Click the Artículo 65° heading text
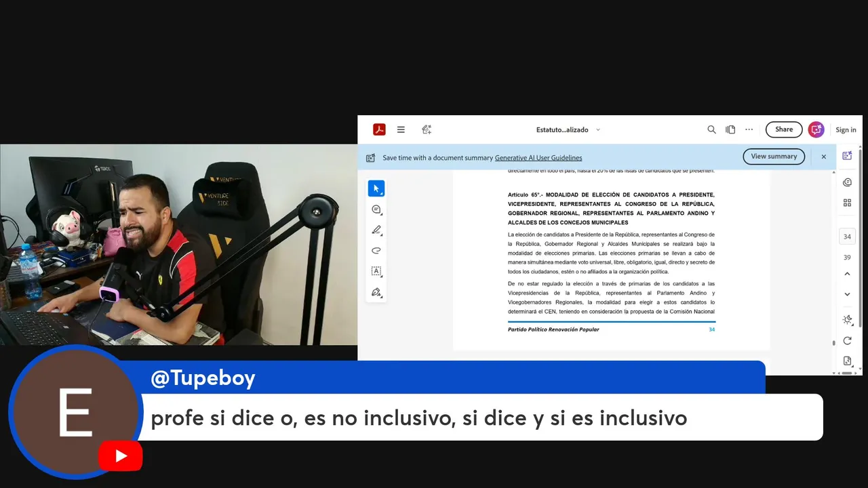The image size is (868, 488). (x=611, y=209)
